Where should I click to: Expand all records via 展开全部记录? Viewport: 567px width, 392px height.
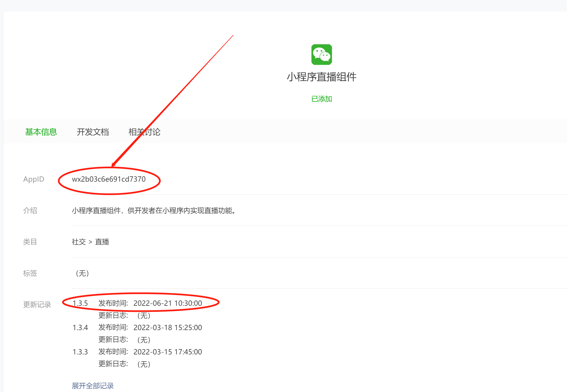pos(93,386)
